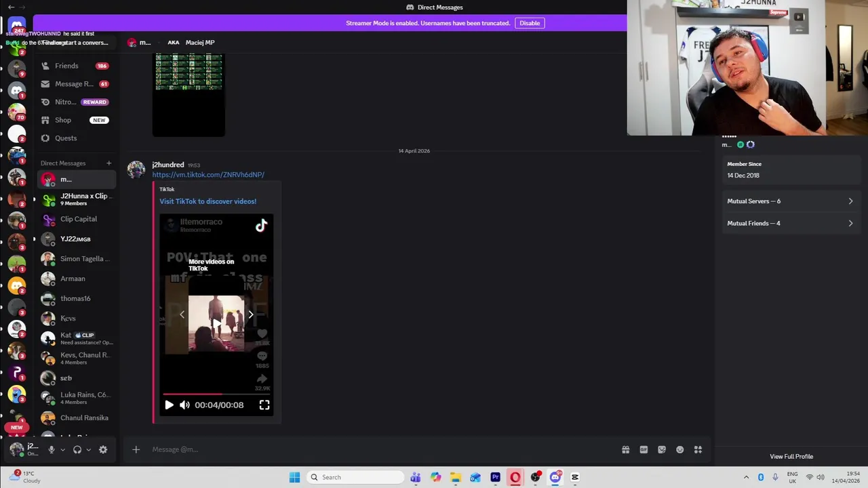Expand the Mutual Servers — 6 section
868x488 pixels.
790,201
